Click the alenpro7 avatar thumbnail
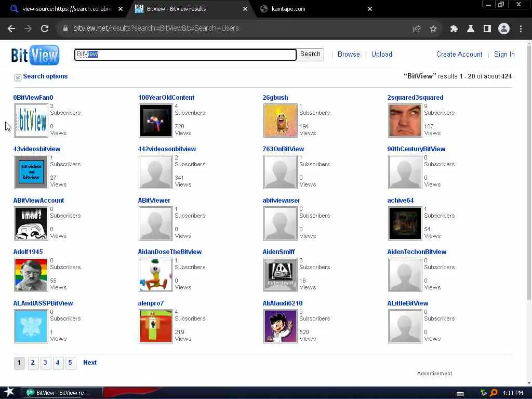 (156, 326)
